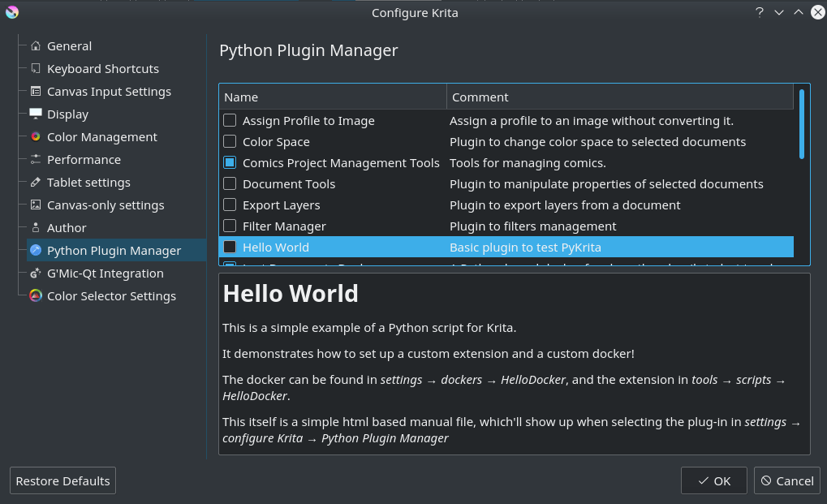
Task: Open the title bar dropdown arrow
Action: point(777,12)
